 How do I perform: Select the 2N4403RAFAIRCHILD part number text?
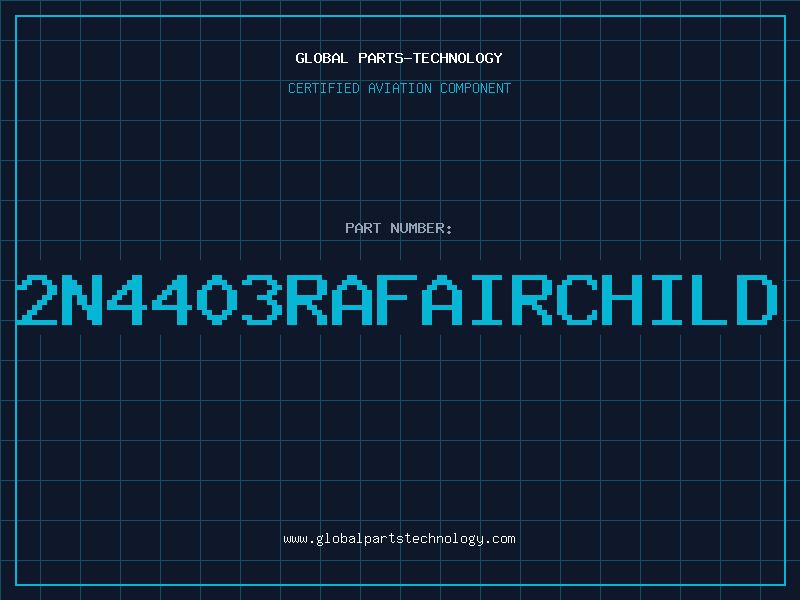tap(397, 300)
